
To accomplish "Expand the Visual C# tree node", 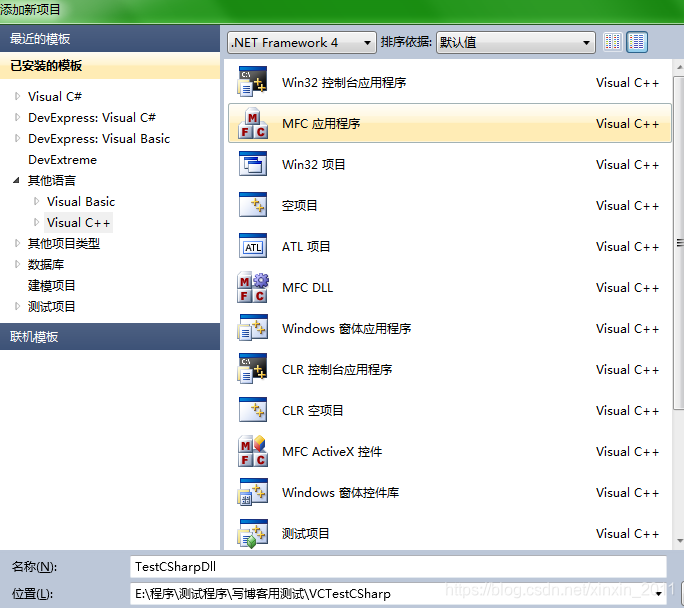I will tap(17, 96).
